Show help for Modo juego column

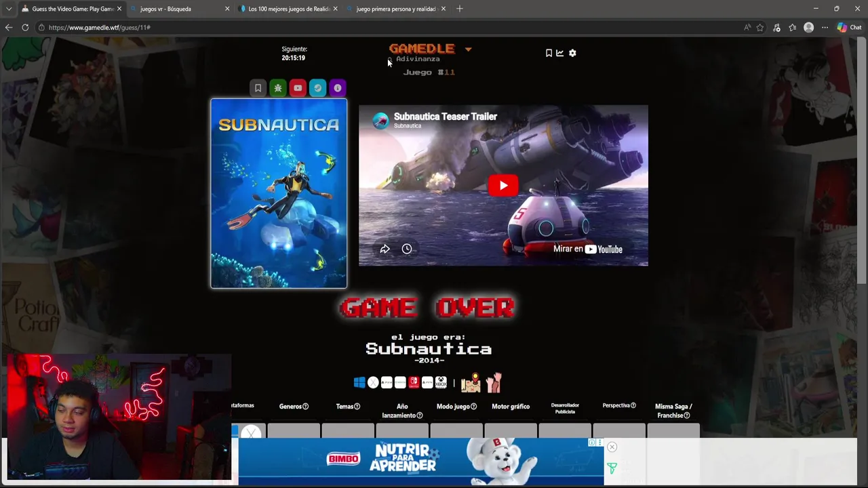pos(473,407)
